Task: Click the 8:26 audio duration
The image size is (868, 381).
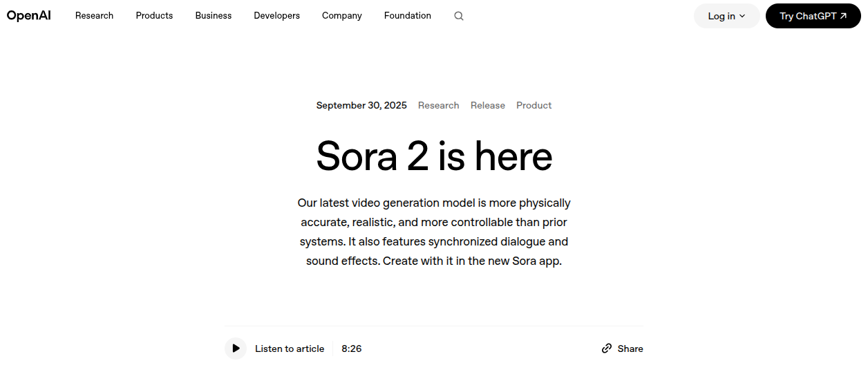Action: [x=352, y=349]
